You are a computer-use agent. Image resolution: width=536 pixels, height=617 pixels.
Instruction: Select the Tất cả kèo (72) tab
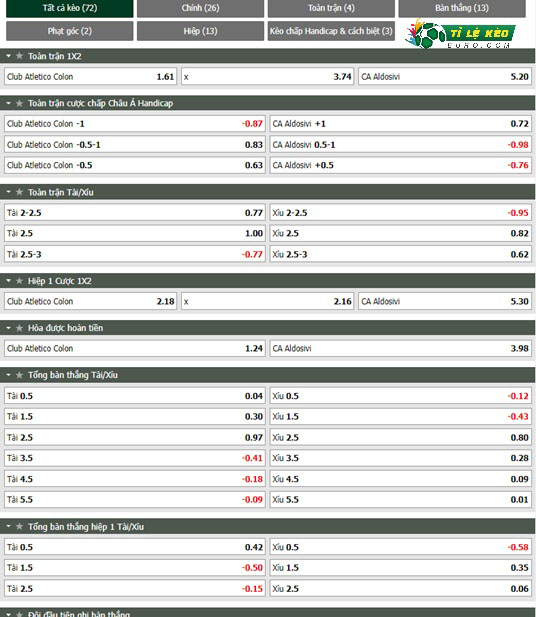point(70,8)
